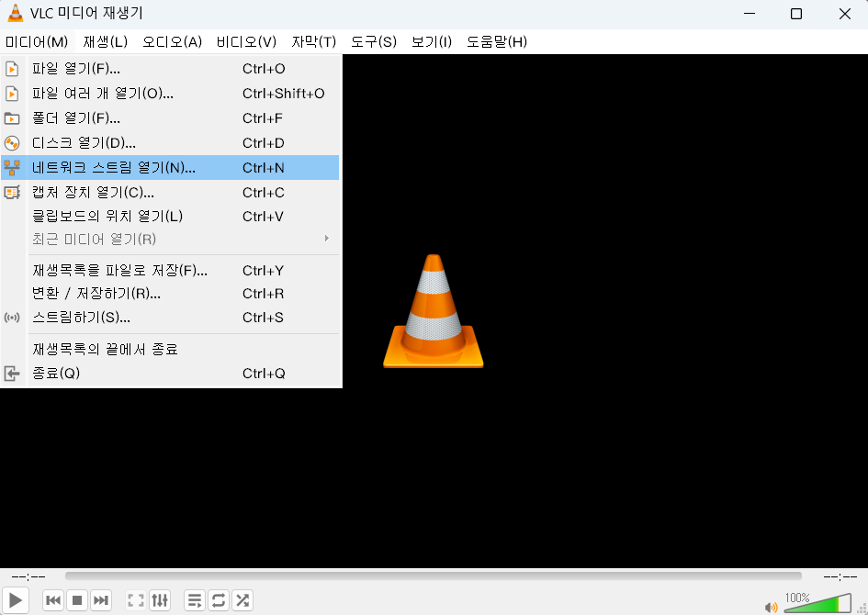This screenshot has height=615, width=868.
Task: Open the extended settings equalizer icon
Action: 160,600
